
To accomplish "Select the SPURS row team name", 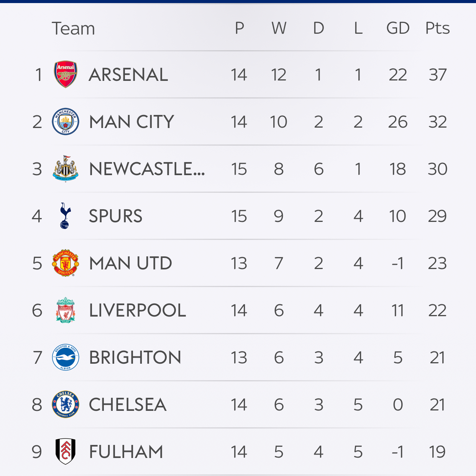I will coord(116,216).
